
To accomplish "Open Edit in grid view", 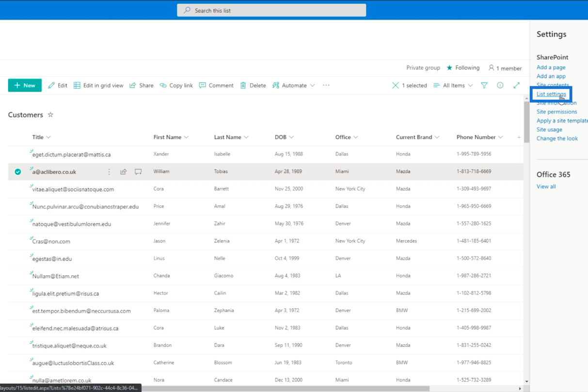I will [98, 85].
